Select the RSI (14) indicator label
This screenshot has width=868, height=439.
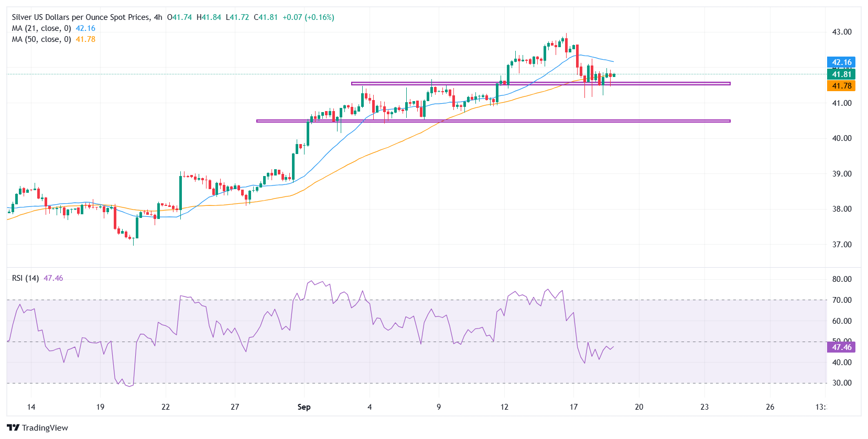25,278
